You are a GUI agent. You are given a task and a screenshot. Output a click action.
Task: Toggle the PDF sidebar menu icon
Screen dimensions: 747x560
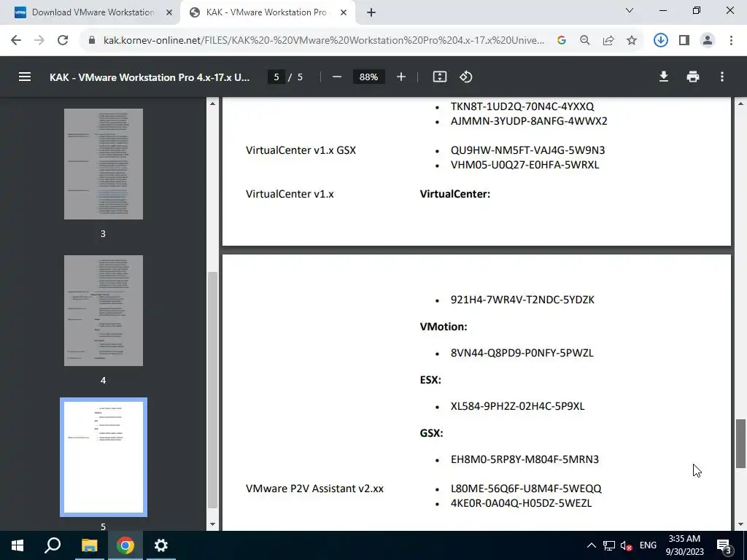(x=25, y=77)
